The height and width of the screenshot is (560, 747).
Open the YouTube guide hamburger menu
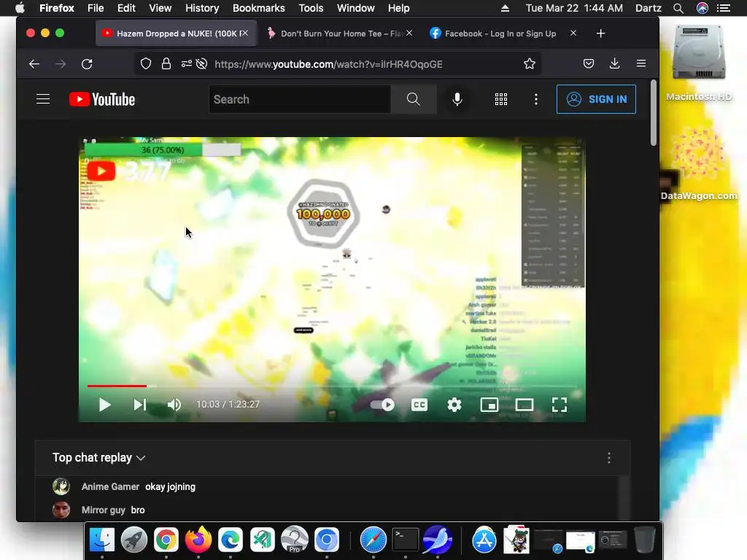pyautogui.click(x=43, y=99)
